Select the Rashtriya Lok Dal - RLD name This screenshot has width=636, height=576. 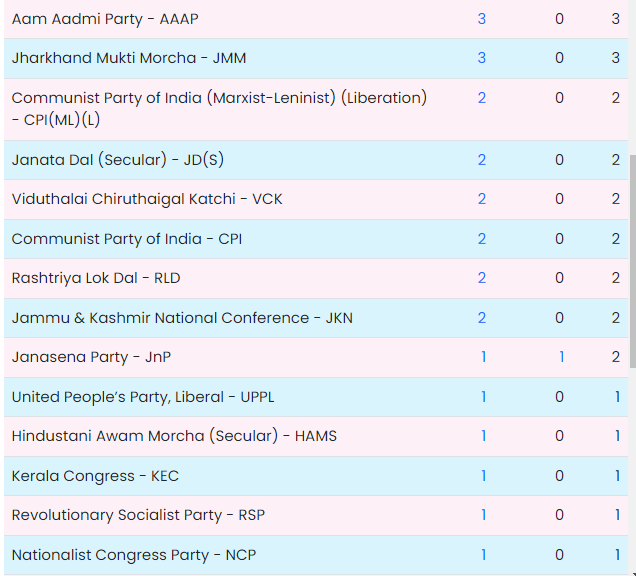96,278
